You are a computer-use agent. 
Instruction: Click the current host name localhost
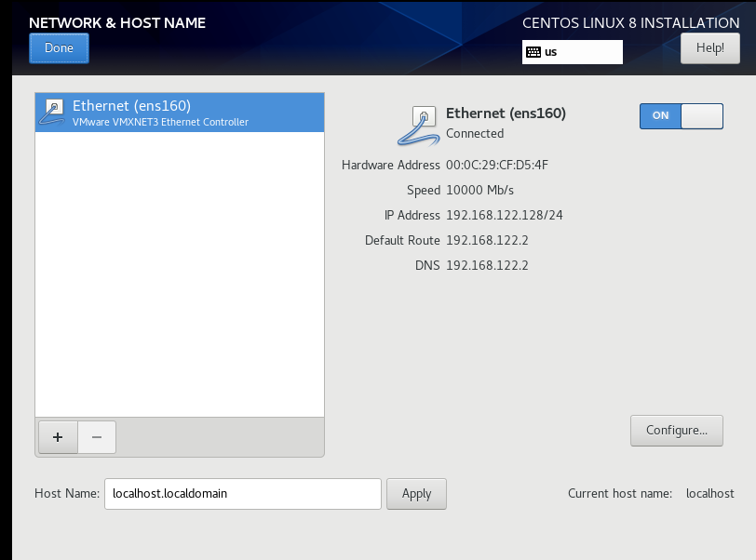coord(709,494)
